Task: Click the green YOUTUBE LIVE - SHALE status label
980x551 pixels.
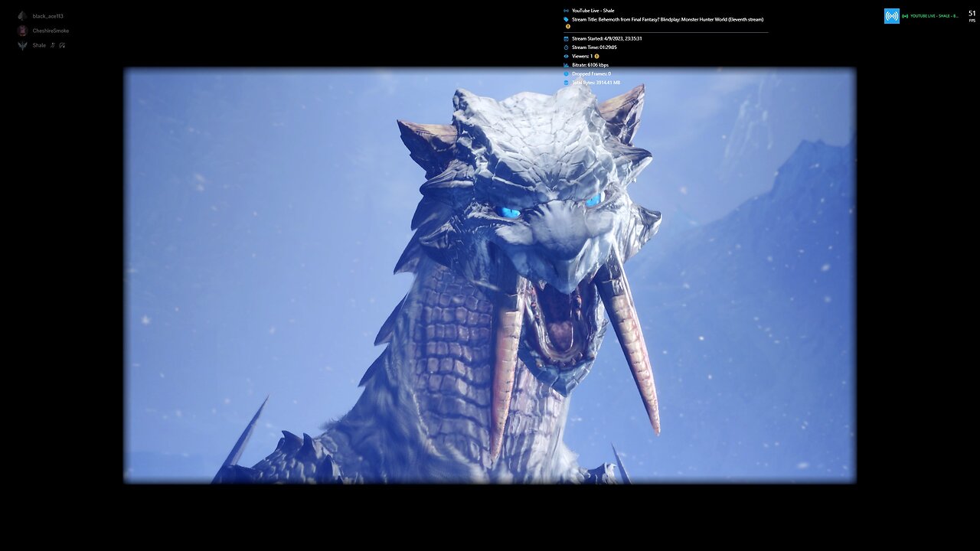Action: pyautogui.click(x=935, y=16)
